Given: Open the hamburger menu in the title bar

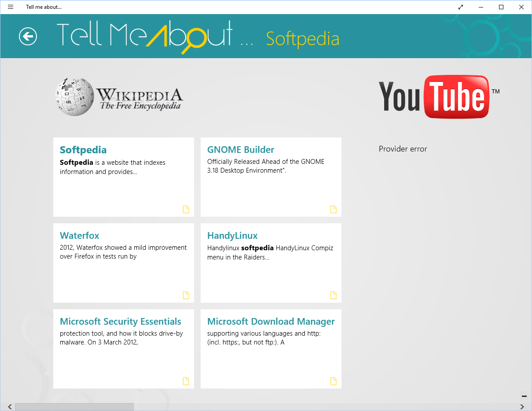Looking at the screenshot, I should [11, 7].
